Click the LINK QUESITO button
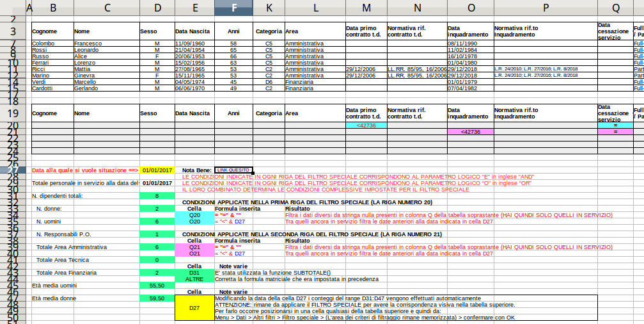The image size is (644, 324). coord(233,170)
